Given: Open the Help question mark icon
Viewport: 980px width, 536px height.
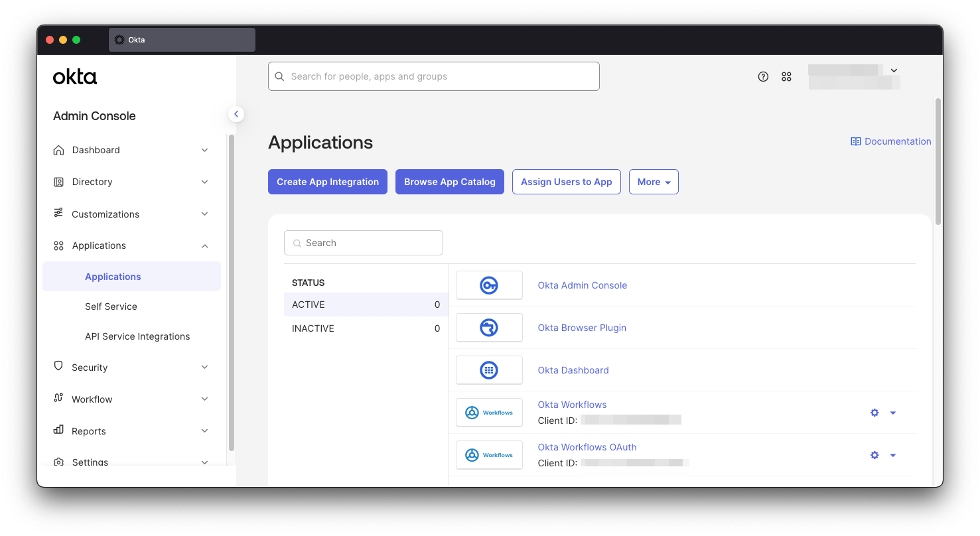Looking at the screenshot, I should click(x=762, y=76).
